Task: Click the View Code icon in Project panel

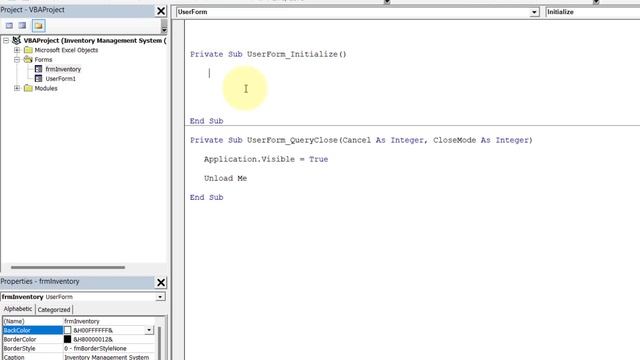Action: coord(9,26)
